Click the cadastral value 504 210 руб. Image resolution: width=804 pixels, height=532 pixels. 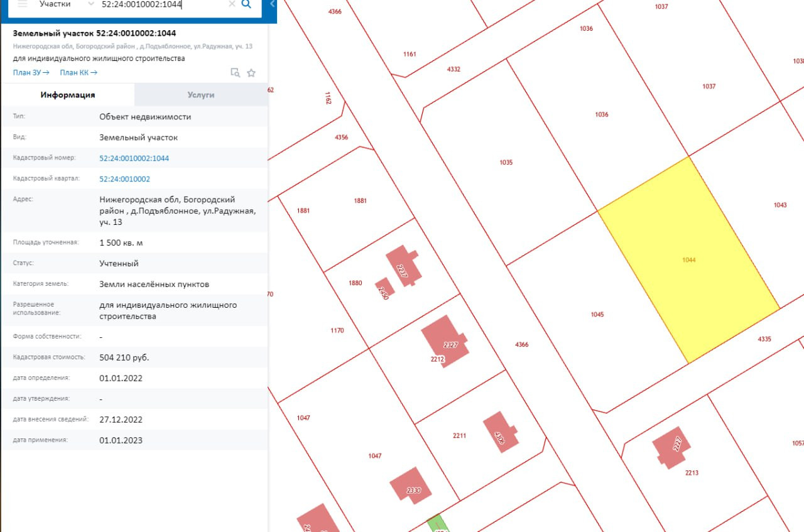(x=124, y=357)
